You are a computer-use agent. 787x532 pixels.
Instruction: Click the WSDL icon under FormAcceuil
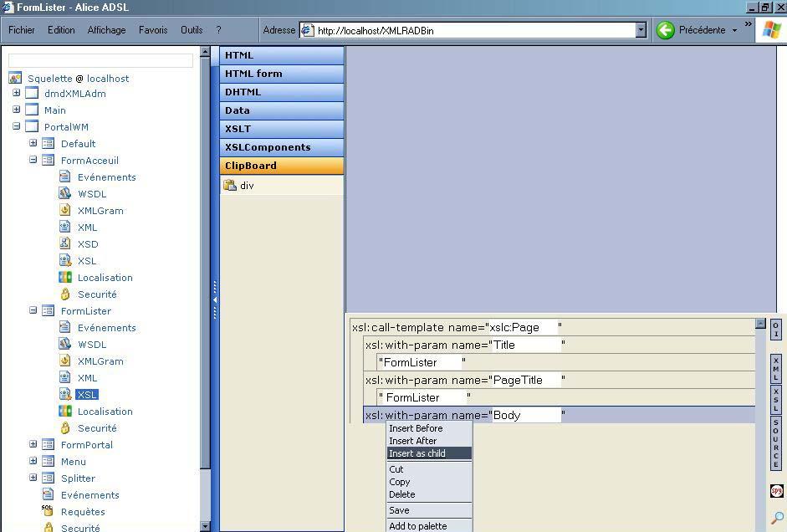tap(65, 193)
